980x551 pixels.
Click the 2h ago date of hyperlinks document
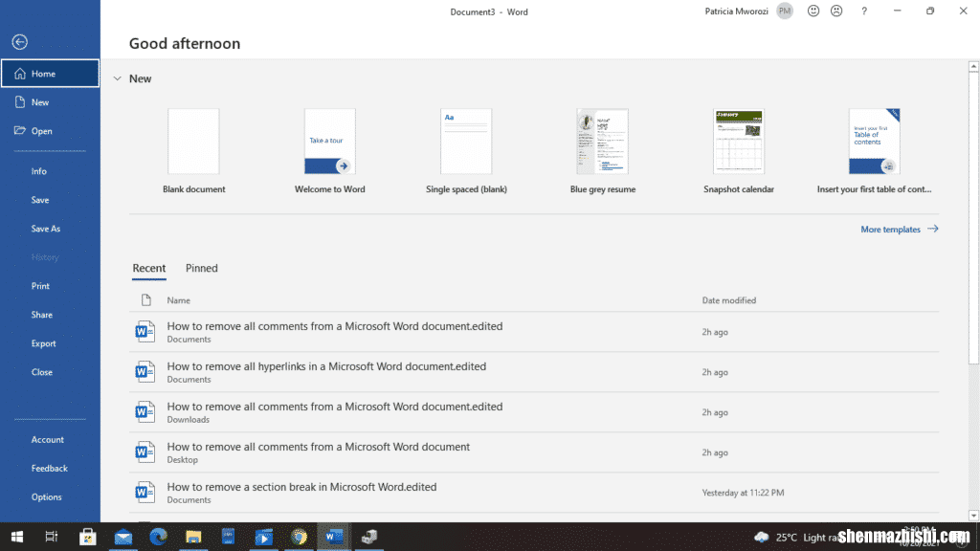tap(714, 372)
